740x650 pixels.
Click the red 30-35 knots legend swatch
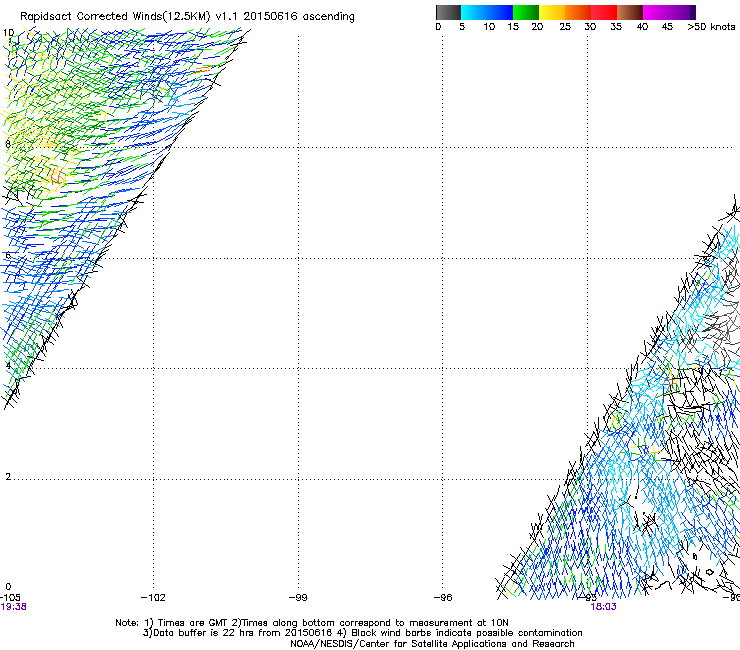pyautogui.click(x=604, y=12)
